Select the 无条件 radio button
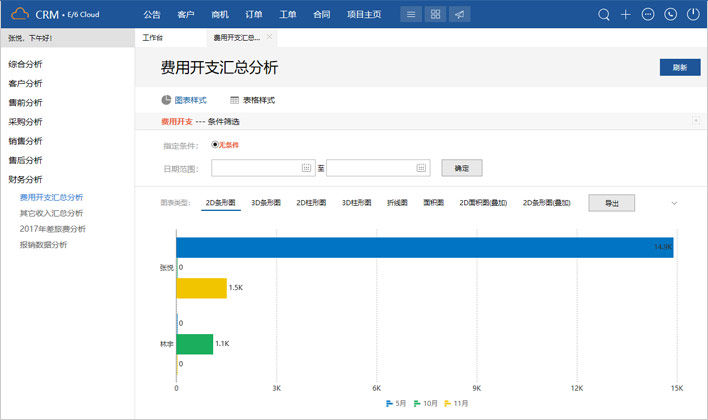 click(x=215, y=145)
